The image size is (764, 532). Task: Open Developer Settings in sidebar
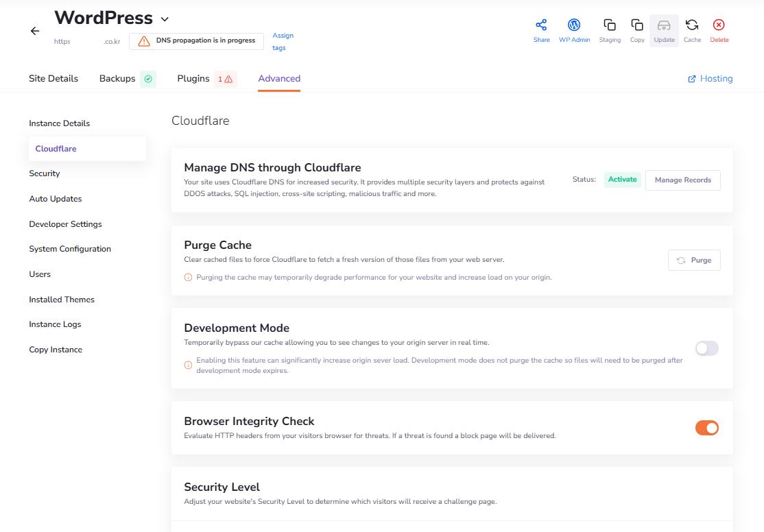[x=65, y=224]
